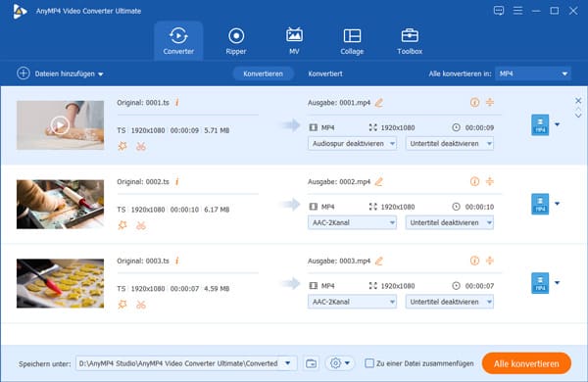Open Untertitel deaktivieren dropdown for 0003.mp4
588x382 pixels.
point(450,302)
